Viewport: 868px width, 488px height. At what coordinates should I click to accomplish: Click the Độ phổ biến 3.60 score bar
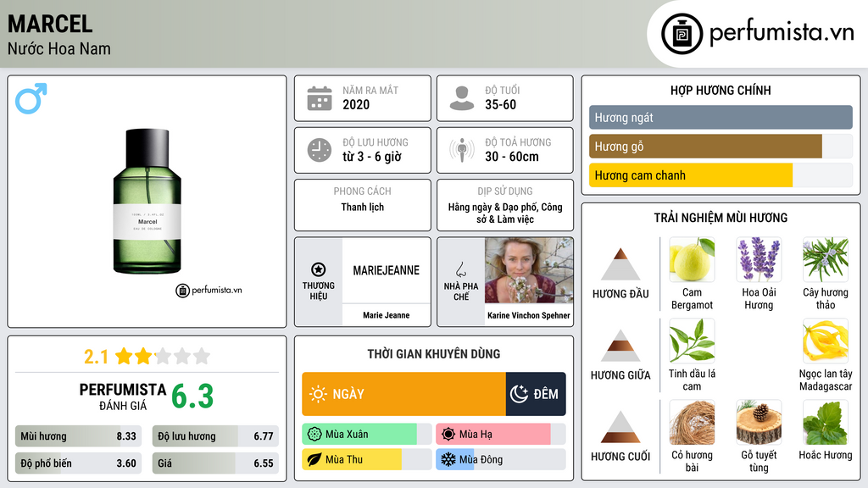click(78, 463)
